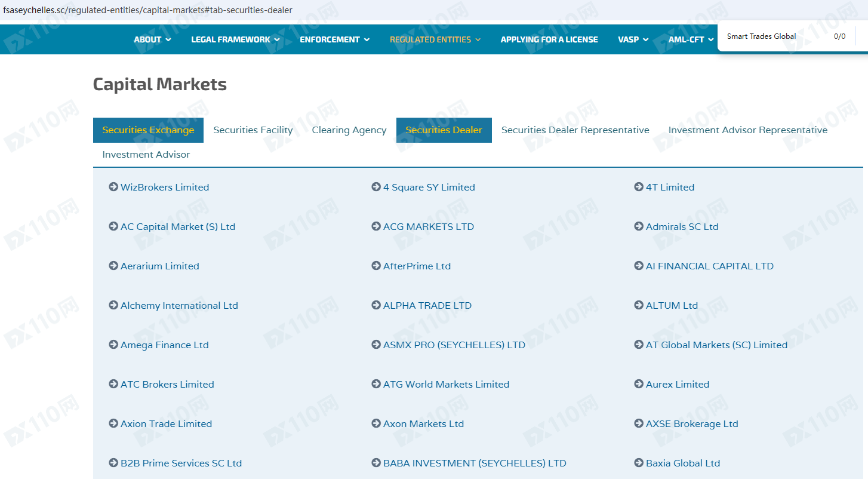Open the ACG MARKETS LTD link
This screenshot has height=479, width=868.
pyautogui.click(x=428, y=226)
